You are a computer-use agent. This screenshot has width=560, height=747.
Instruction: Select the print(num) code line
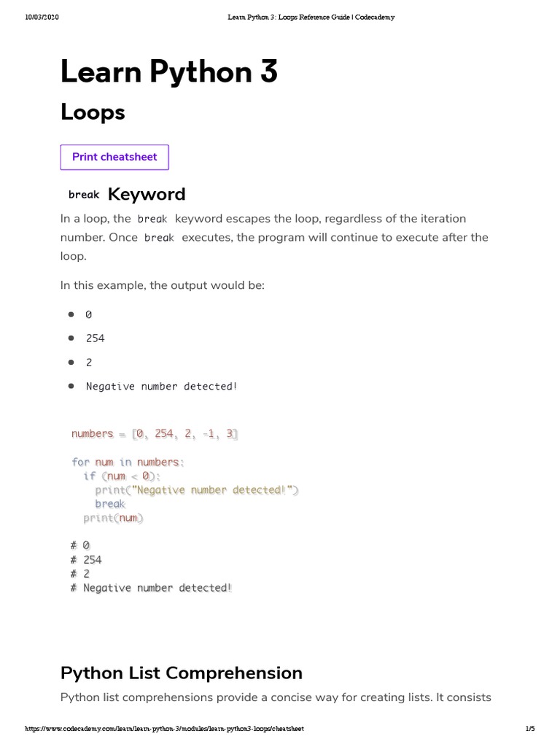pos(114,518)
